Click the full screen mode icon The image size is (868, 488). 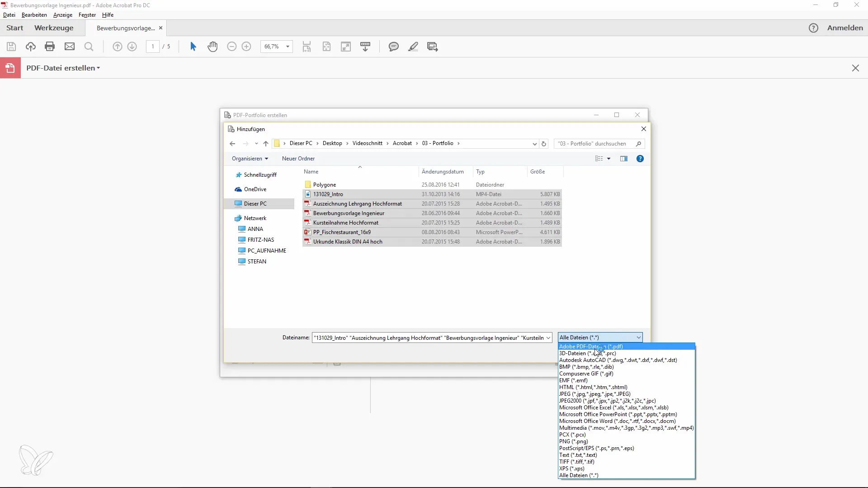(x=346, y=47)
